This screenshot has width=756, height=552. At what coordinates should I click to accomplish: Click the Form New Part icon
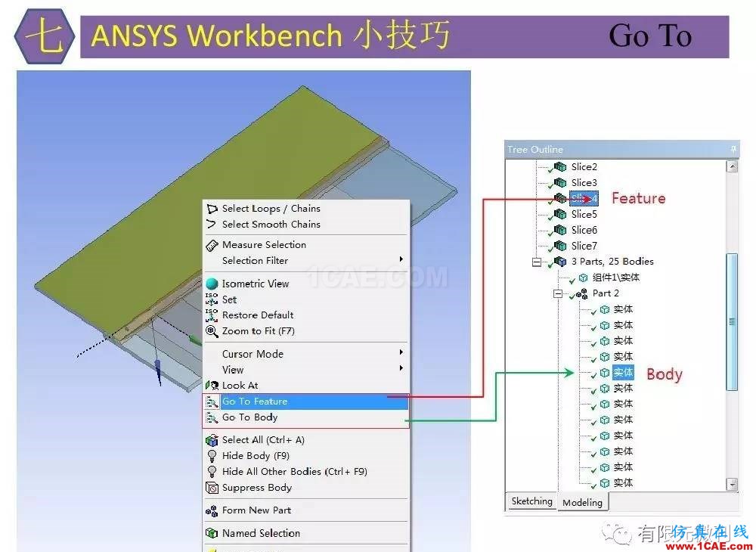(212, 510)
